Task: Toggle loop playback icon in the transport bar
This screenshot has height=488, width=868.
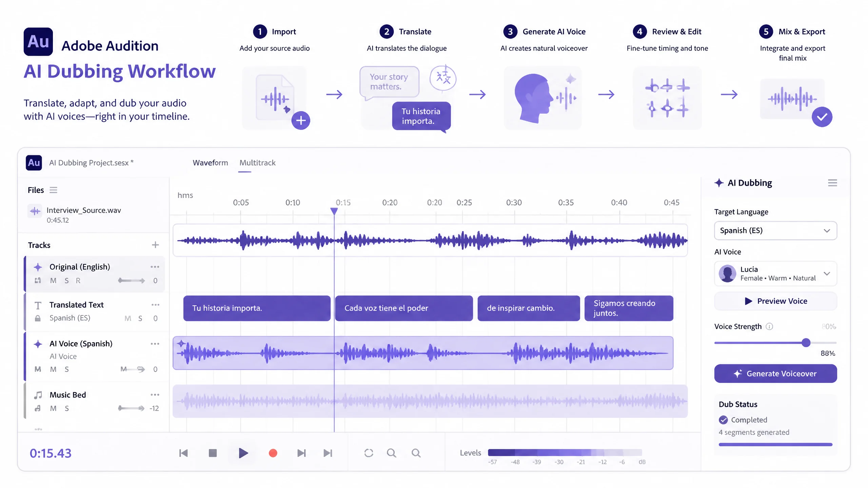Action: (x=369, y=453)
